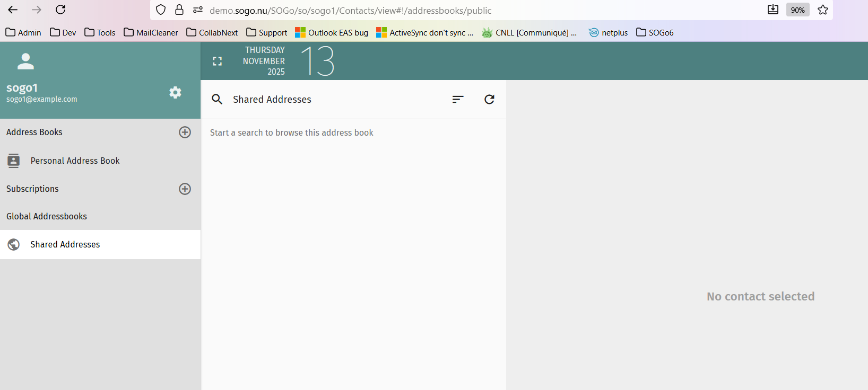Click the Shared Addresses search field

click(334, 100)
